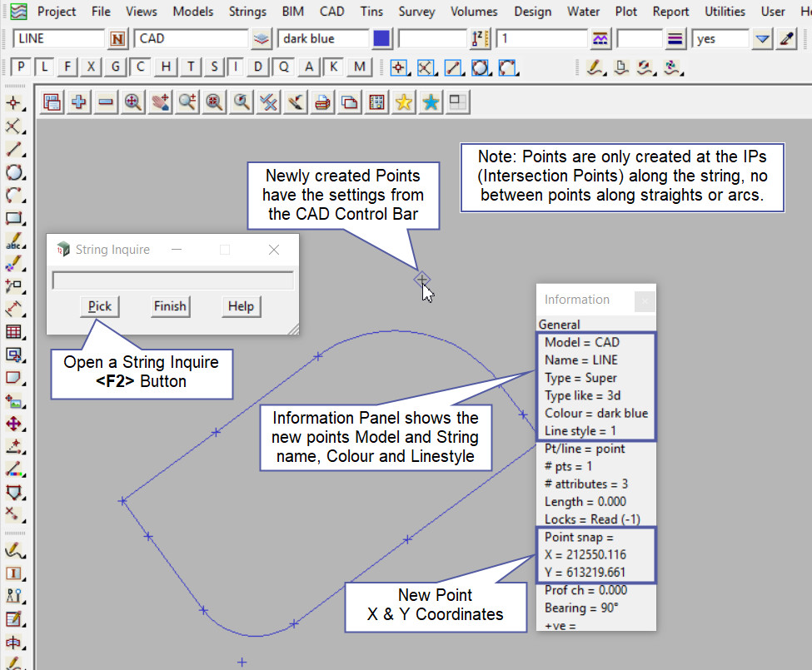Image resolution: width=812 pixels, height=670 pixels.
Task: Click the LINE string name field
Action: pyautogui.click(x=58, y=39)
